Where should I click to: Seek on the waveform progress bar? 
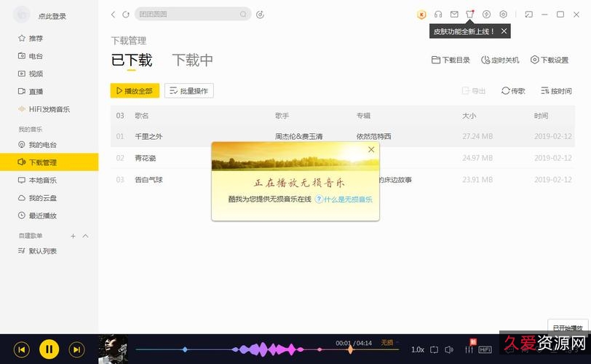pos(267,349)
